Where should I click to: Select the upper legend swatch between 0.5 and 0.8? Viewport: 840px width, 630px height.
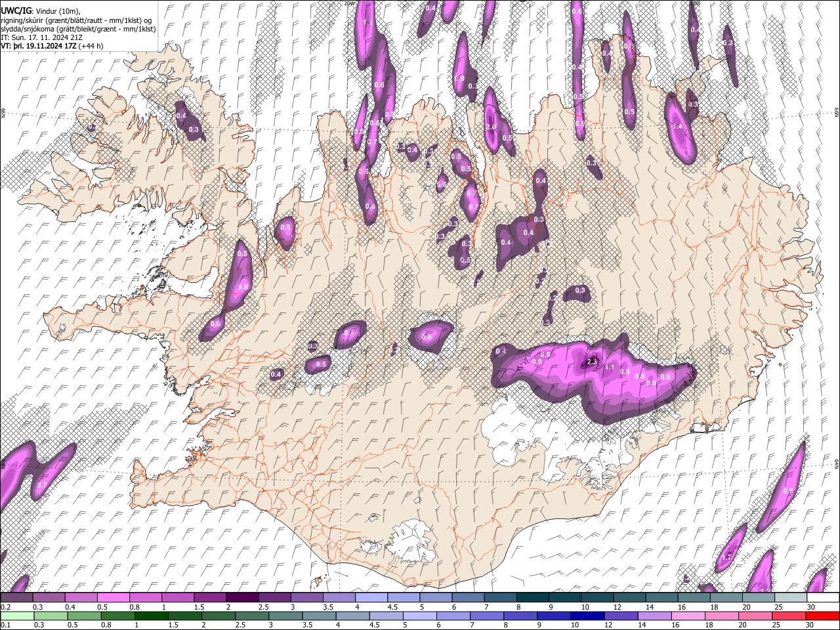click(x=114, y=598)
